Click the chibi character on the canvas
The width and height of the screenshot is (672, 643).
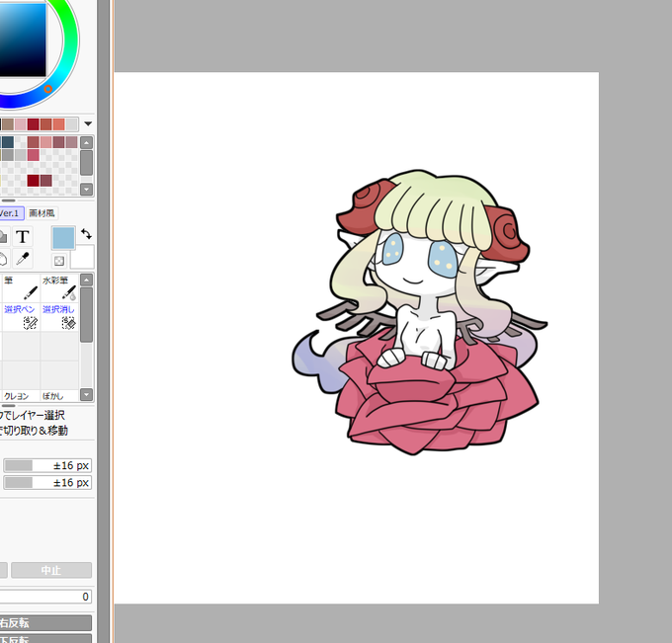419,312
